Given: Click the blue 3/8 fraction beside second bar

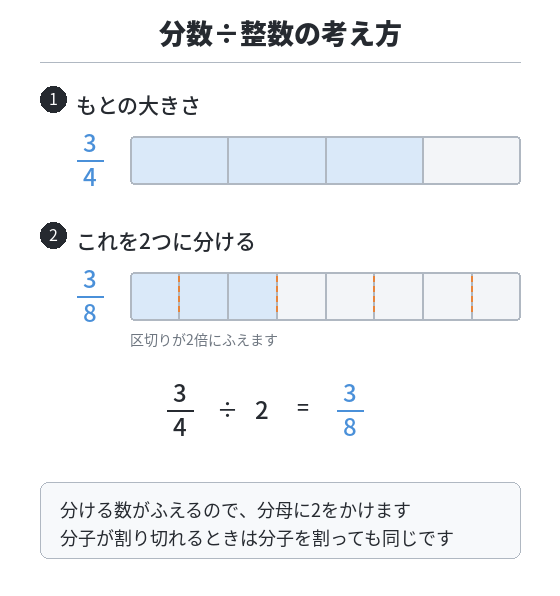Looking at the screenshot, I should click(x=90, y=296).
